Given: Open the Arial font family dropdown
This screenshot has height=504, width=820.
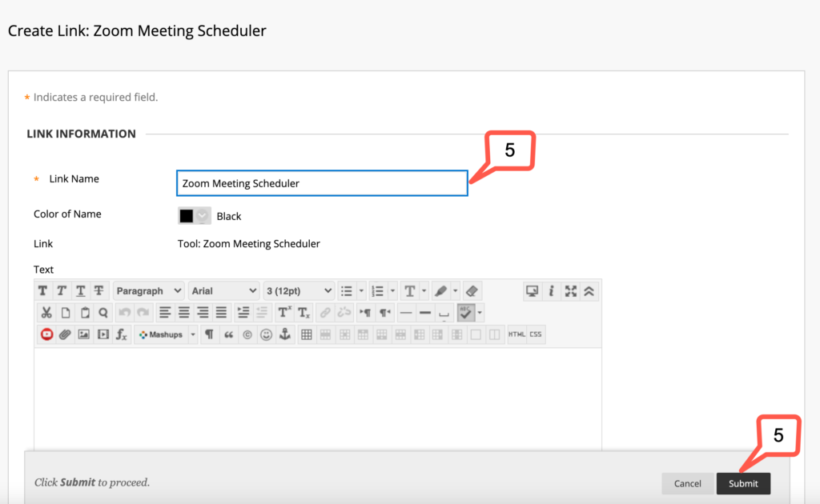Looking at the screenshot, I should tap(224, 291).
